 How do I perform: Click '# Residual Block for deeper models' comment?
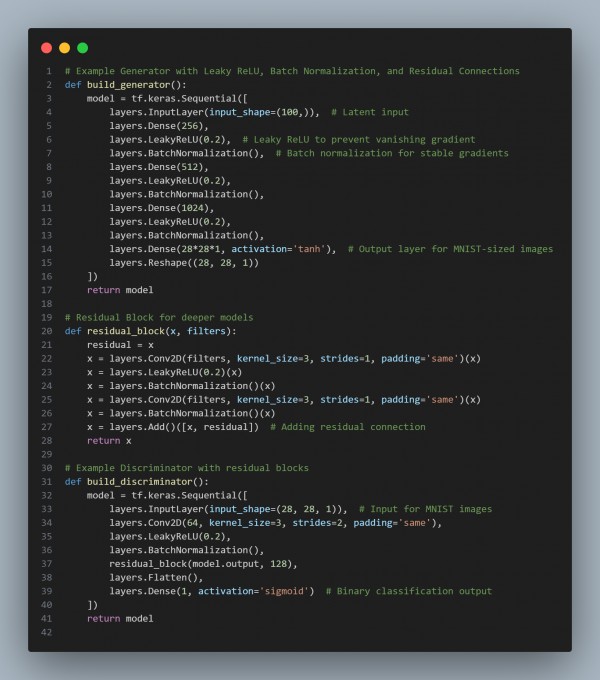pyautogui.click(x=159, y=317)
